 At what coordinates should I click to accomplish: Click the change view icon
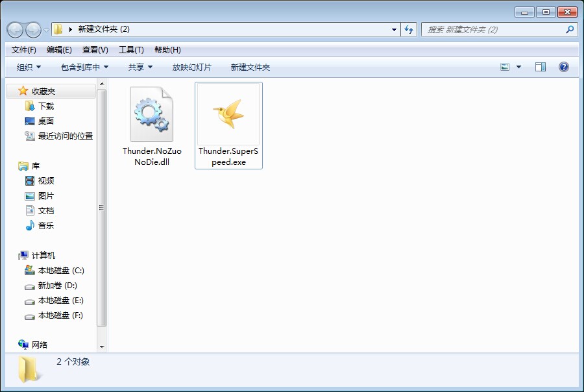pos(505,67)
